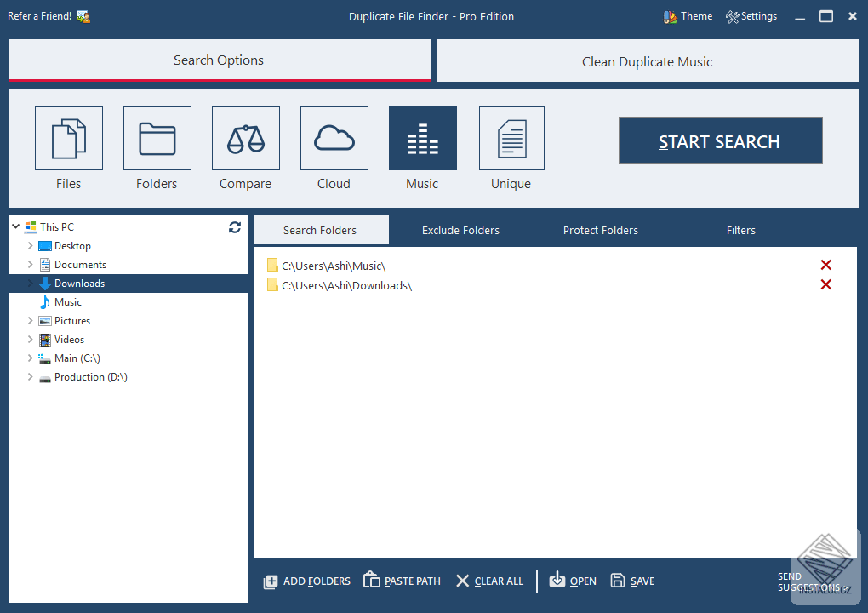The image size is (868, 613).
Task: Expand the Desktop tree node
Action: (x=31, y=245)
